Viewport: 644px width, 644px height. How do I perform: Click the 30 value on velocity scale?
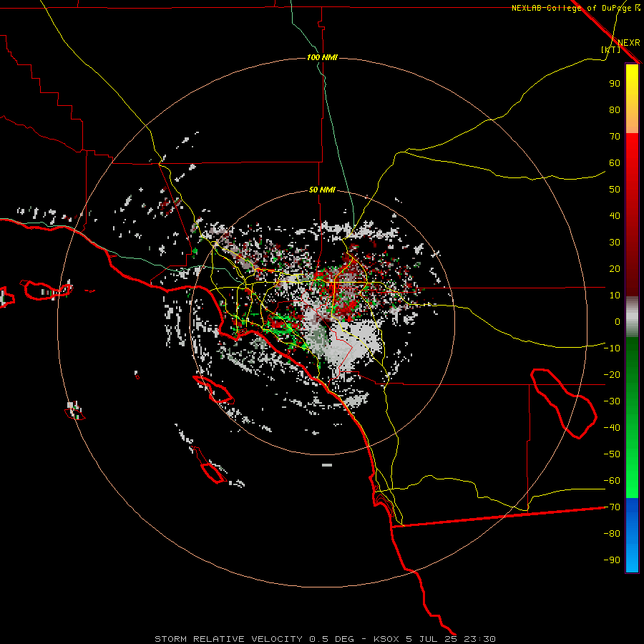click(x=615, y=243)
